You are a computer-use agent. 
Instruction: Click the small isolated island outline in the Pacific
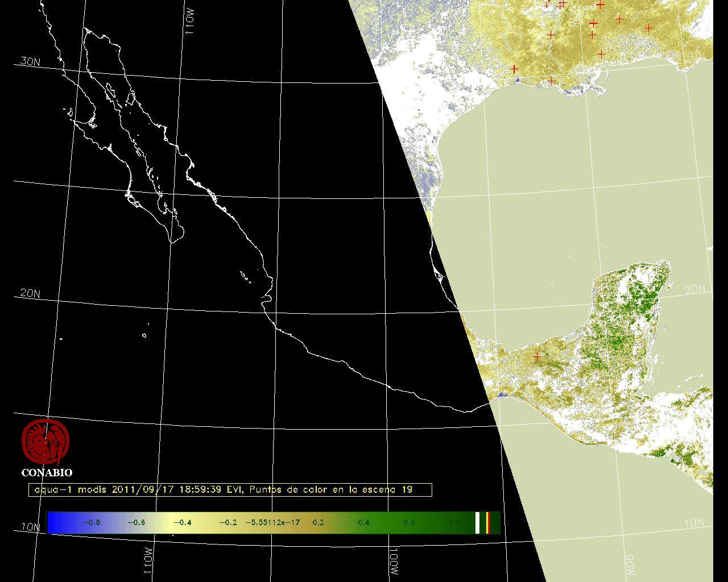(x=144, y=335)
